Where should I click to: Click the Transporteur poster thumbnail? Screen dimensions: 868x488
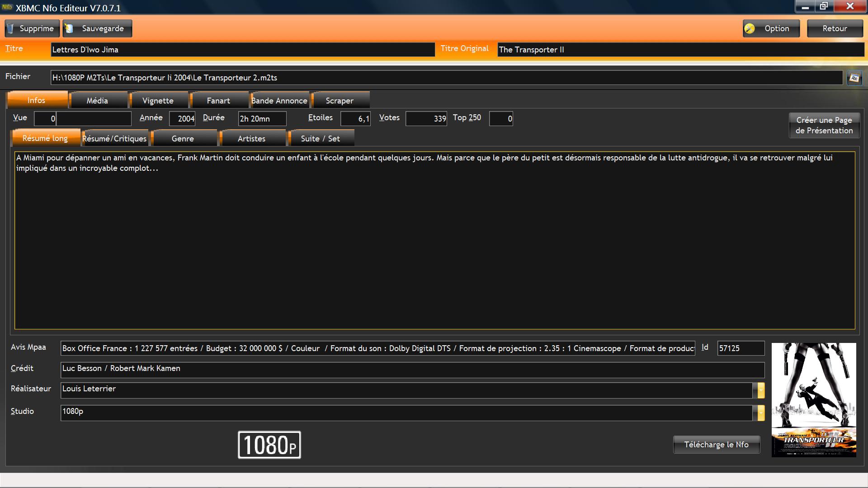[813, 399]
